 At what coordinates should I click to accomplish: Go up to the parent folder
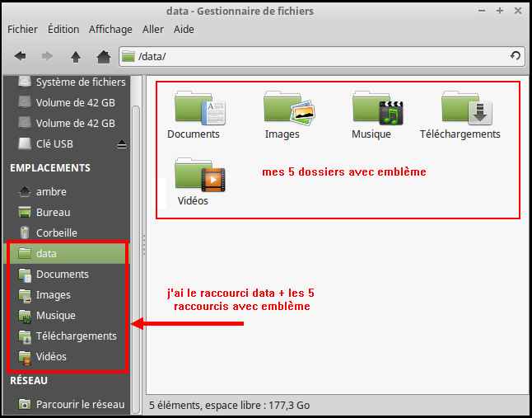click(76, 57)
